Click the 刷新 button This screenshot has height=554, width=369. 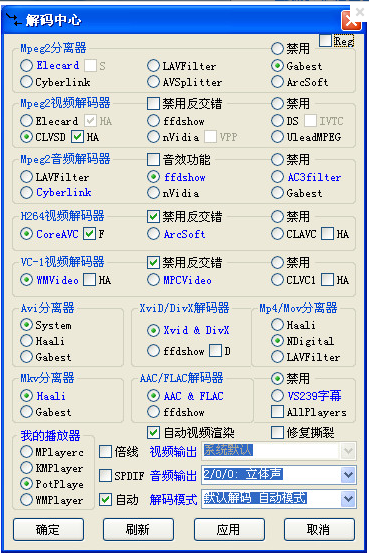[x=139, y=529]
